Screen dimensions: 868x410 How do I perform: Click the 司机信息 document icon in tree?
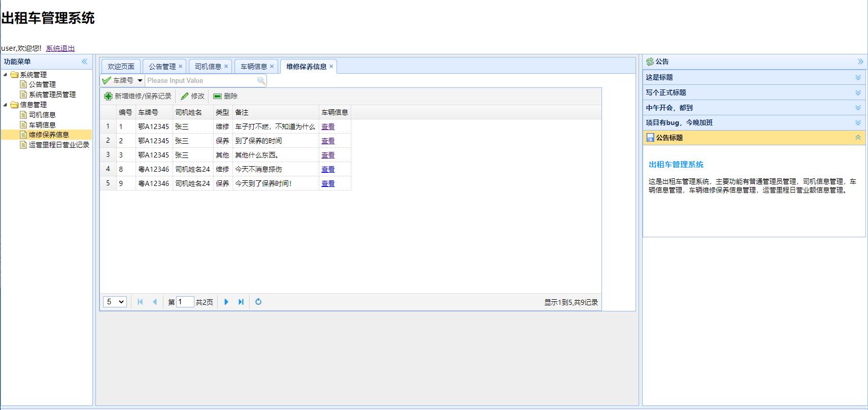pyautogui.click(x=23, y=115)
